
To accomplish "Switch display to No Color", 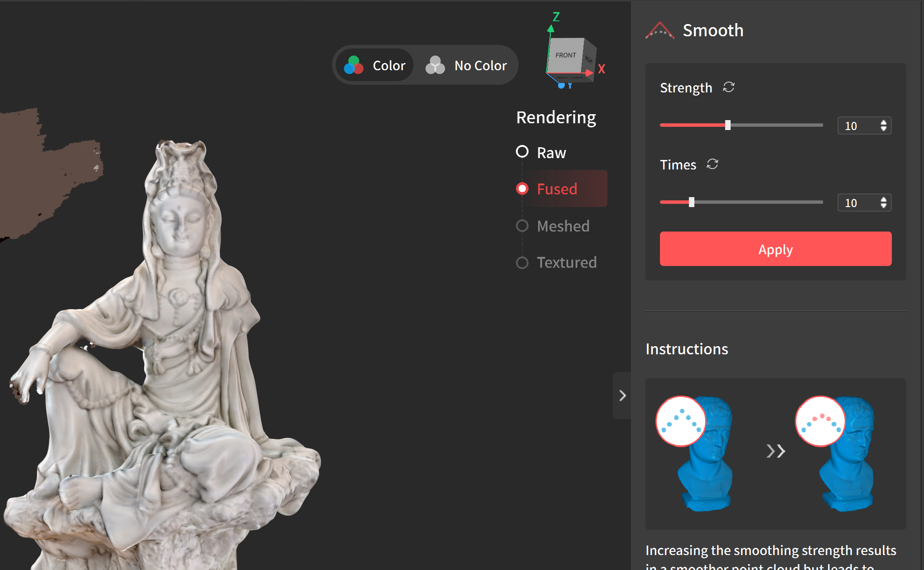I will (480, 65).
